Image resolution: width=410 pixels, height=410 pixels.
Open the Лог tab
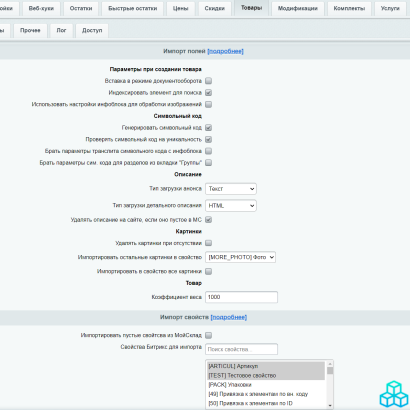point(61,30)
